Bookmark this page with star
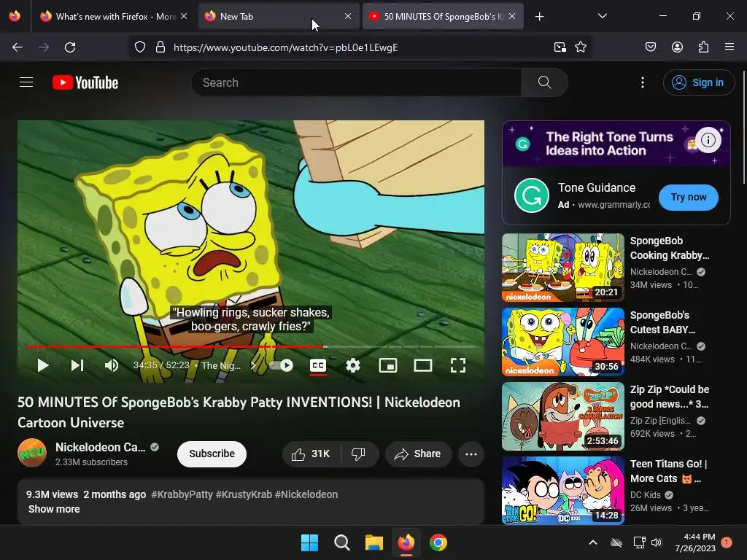 pyautogui.click(x=580, y=47)
